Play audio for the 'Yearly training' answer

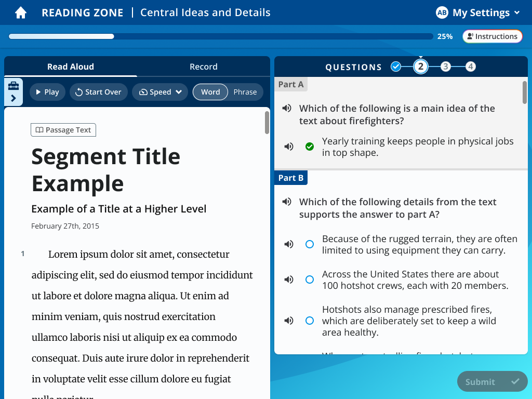click(289, 147)
